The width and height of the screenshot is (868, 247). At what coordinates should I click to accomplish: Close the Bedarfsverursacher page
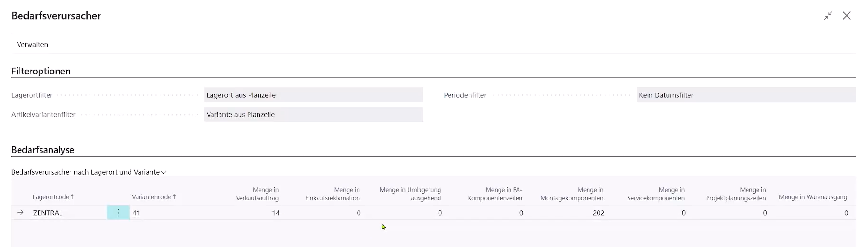coord(846,16)
